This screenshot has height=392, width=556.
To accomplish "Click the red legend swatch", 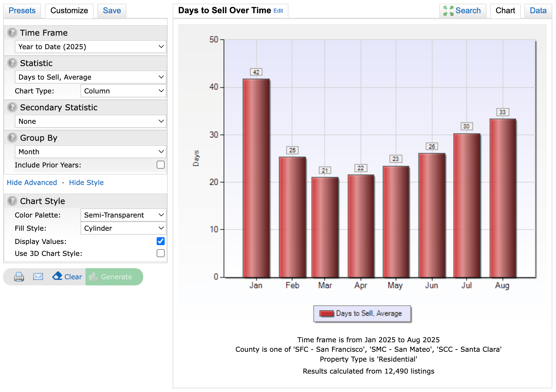I will tap(326, 313).
